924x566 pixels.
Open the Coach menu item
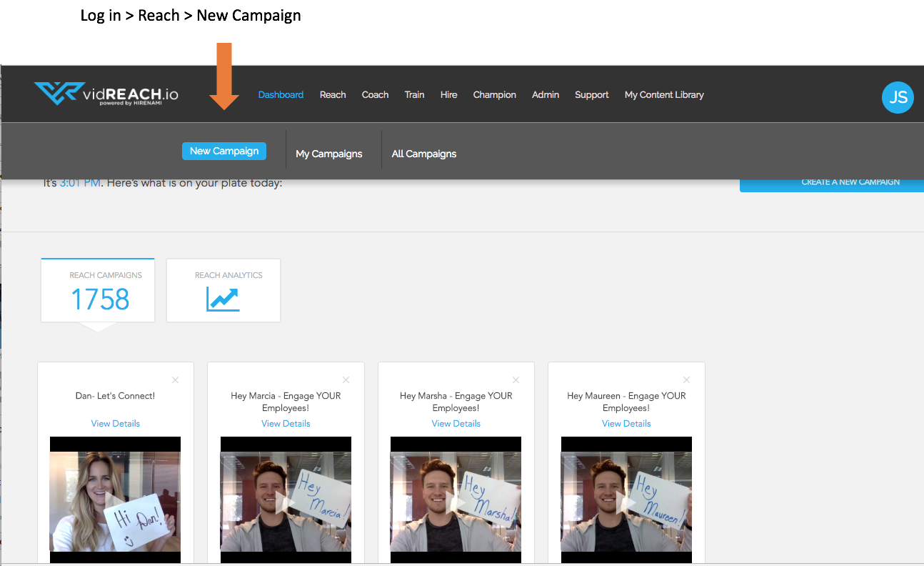(x=375, y=94)
